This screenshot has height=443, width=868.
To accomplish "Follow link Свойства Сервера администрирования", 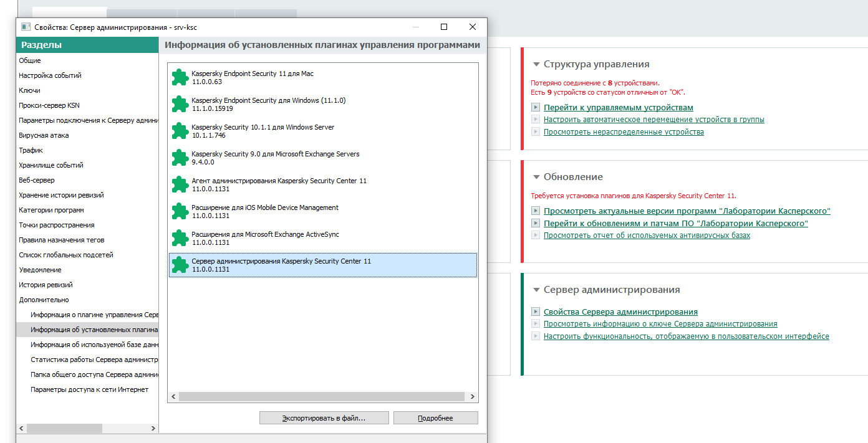I will [620, 312].
